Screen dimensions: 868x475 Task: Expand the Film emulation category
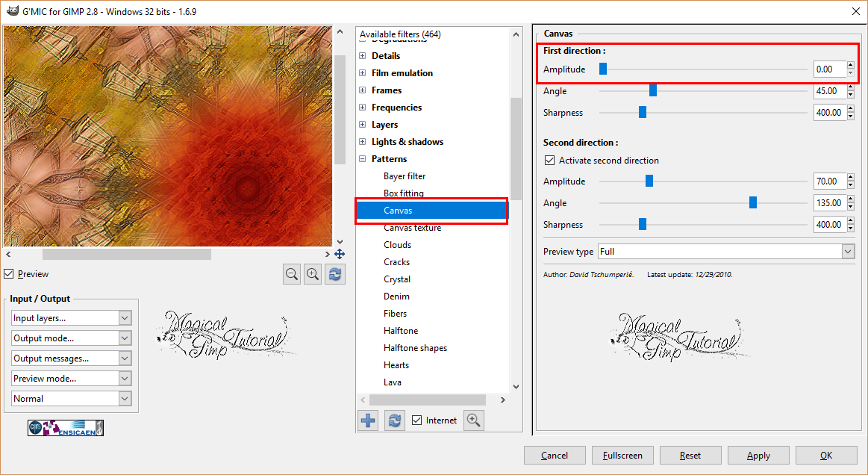[x=363, y=72]
